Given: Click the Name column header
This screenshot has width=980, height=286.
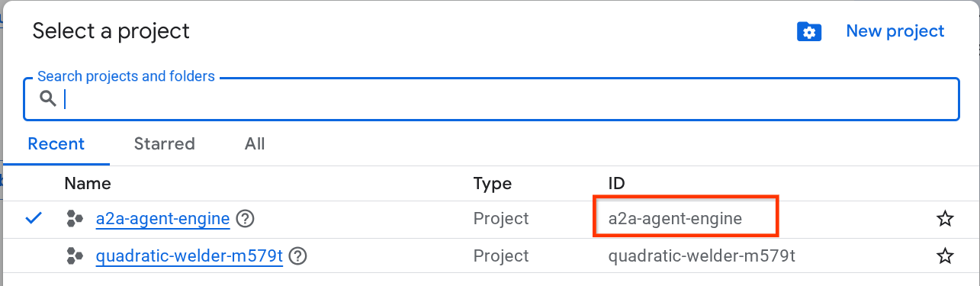Looking at the screenshot, I should (x=88, y=183).
